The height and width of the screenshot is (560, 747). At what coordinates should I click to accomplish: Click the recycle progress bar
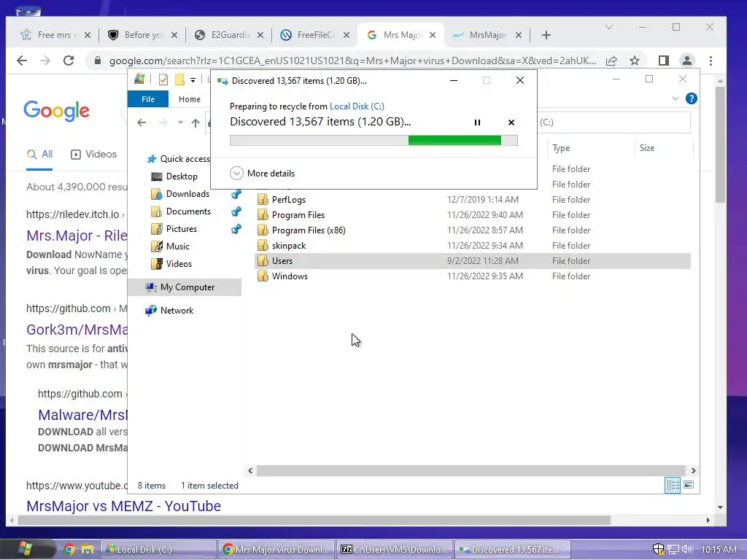pos(373,140)
